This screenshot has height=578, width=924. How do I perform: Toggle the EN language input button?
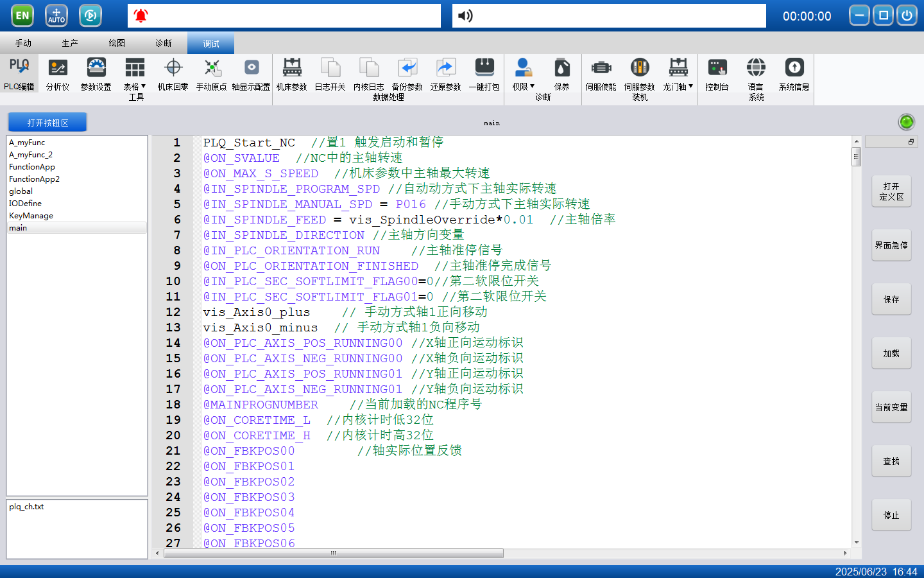tap(22, 15)
